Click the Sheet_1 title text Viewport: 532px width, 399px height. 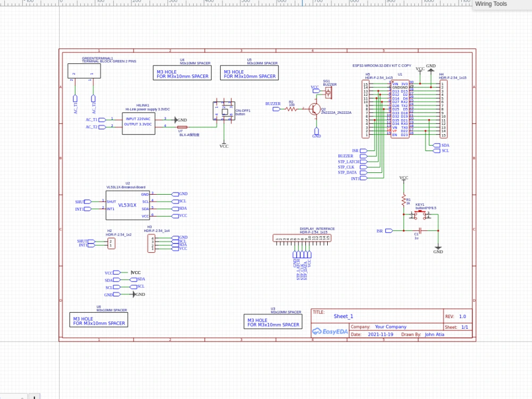(343, 316)
